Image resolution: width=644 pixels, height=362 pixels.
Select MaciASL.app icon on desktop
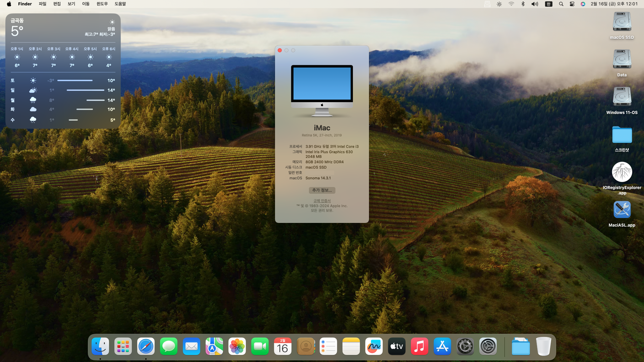[x=622, y=209]
